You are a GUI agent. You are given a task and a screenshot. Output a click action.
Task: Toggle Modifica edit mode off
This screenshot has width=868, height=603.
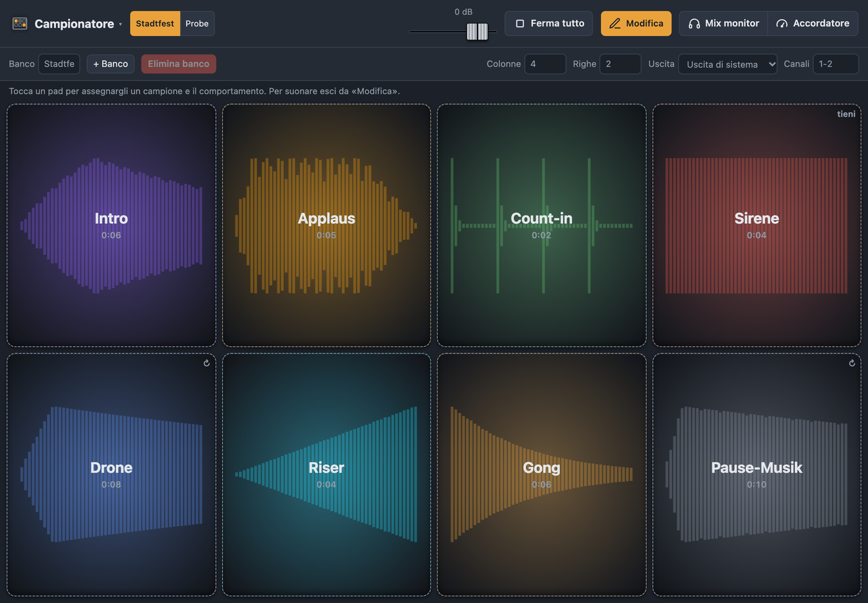point(636,24)
